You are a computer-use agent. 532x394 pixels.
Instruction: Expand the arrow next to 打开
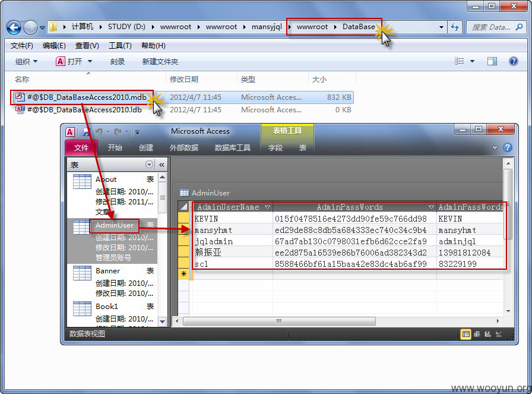[x=90, y=61]
